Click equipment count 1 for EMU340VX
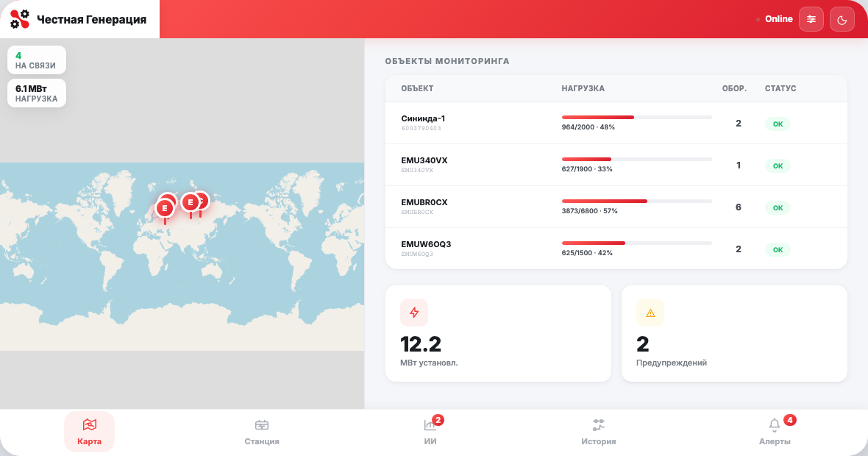The width and height of the screenshot is (868, 456). (739, 165)
